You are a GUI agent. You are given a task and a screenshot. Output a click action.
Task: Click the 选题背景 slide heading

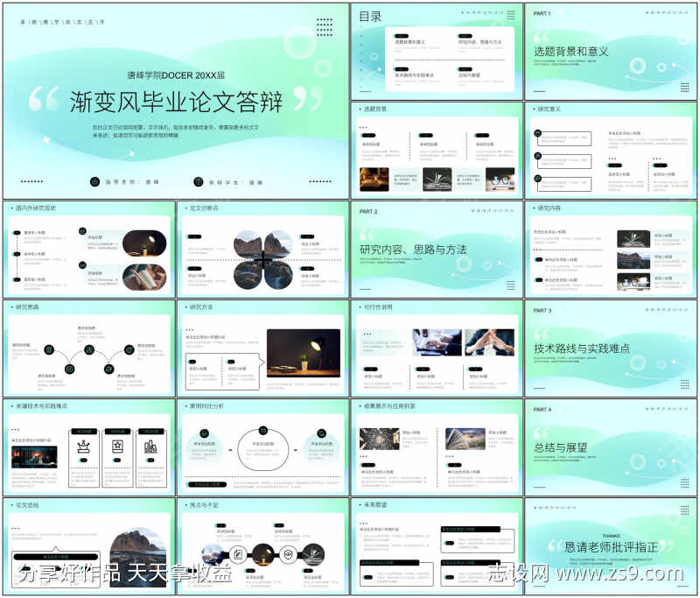pos(375,109)
